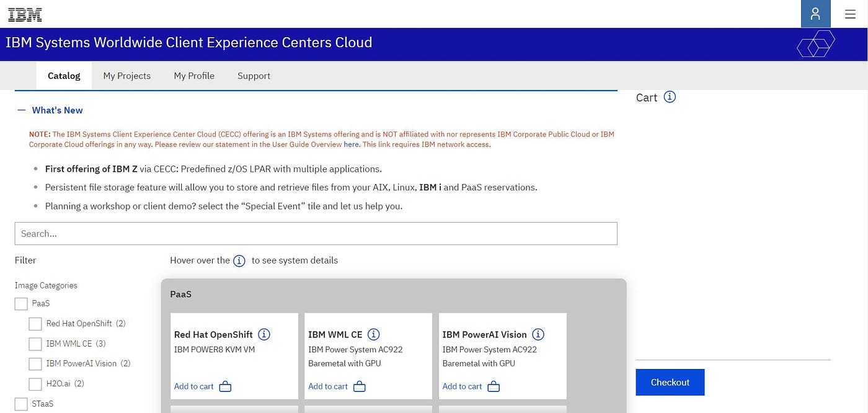This screenshot has width=868, height=413.
Task: Click the 'Filter' heading
Action: [25, 260]
